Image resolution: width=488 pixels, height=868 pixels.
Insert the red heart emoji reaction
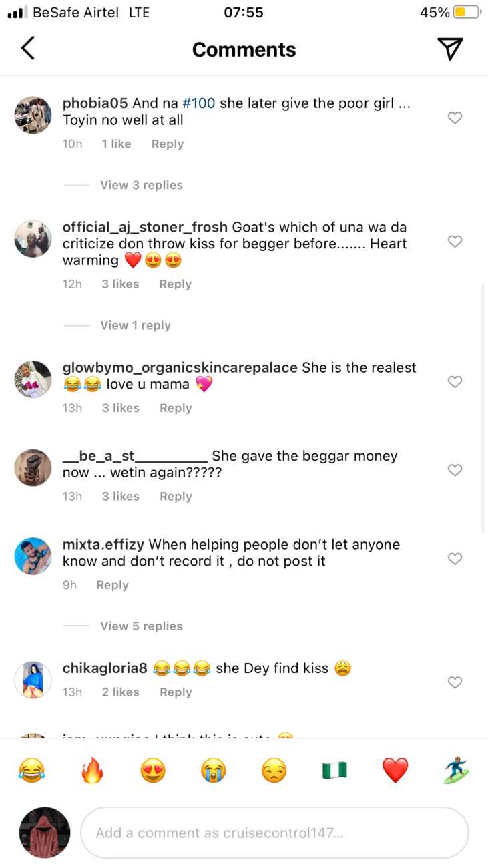click(x=395, y=771)
